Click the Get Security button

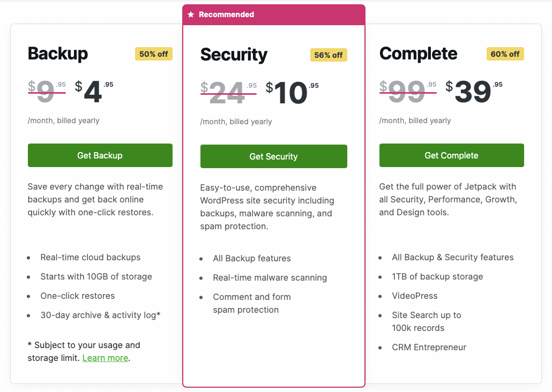coord(273,156)
